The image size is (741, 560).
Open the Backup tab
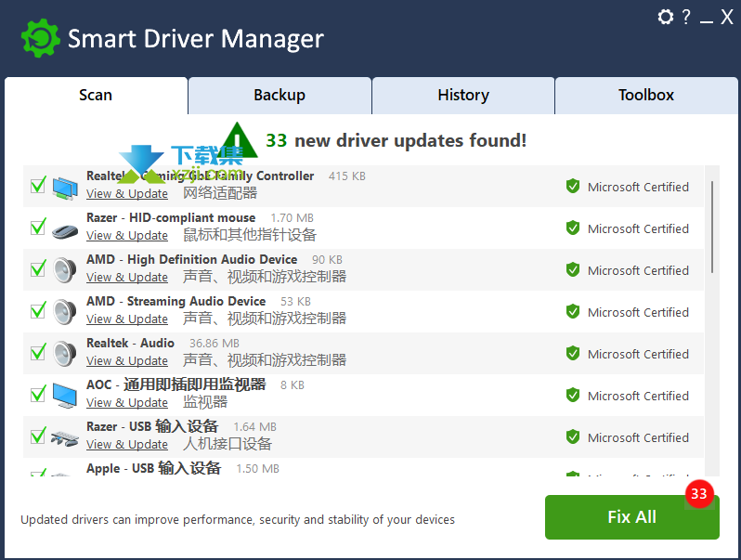click(279, 96)
